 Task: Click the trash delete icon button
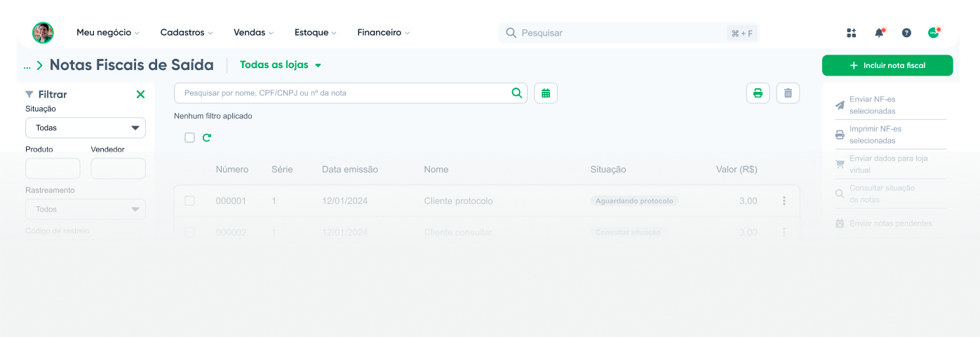pos(788,93)
